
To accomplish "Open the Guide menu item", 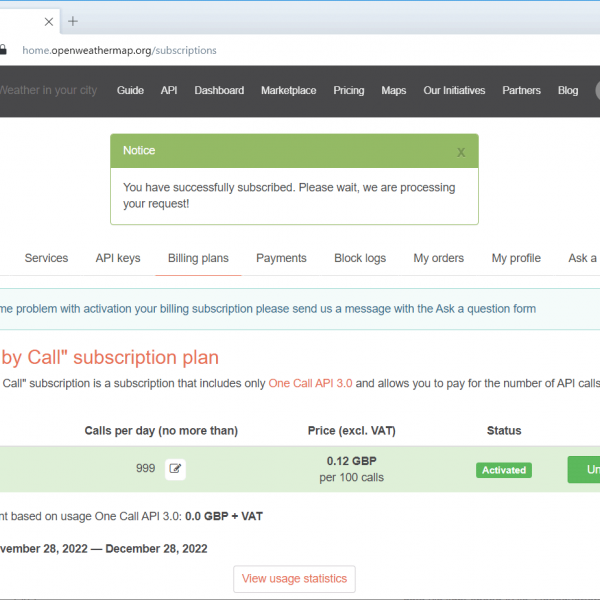I will click(130, 90).
